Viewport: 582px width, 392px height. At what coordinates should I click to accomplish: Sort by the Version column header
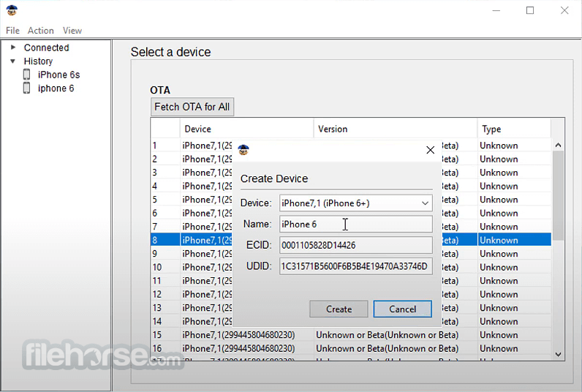[396, 129]
